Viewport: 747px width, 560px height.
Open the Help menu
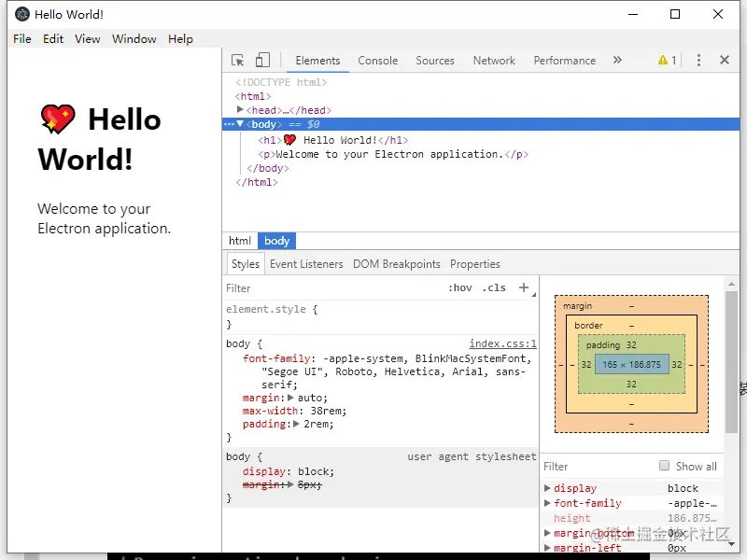[x=180, y=38]
